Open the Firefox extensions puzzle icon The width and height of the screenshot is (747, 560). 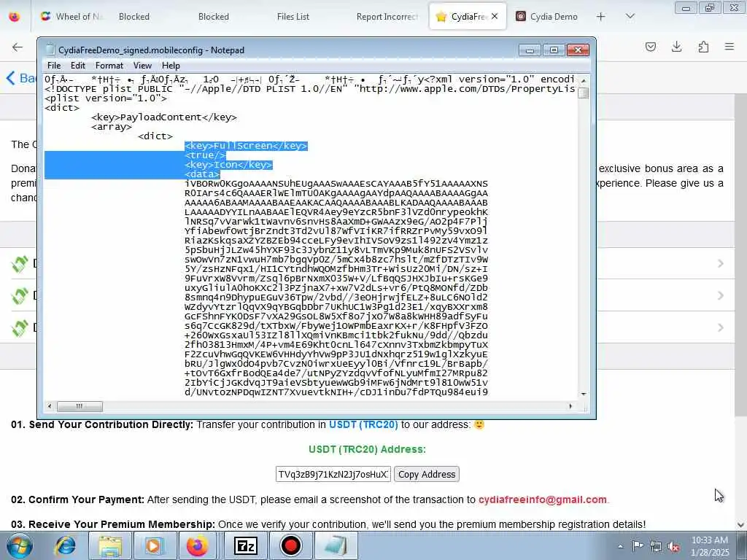point(703,47)
